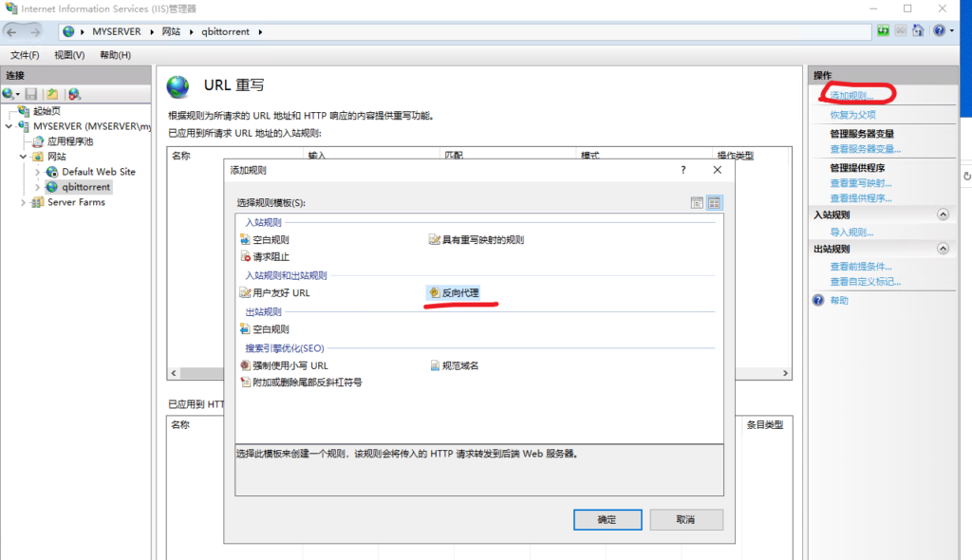Open the 视图(V) menu

(x=69, y=55)
